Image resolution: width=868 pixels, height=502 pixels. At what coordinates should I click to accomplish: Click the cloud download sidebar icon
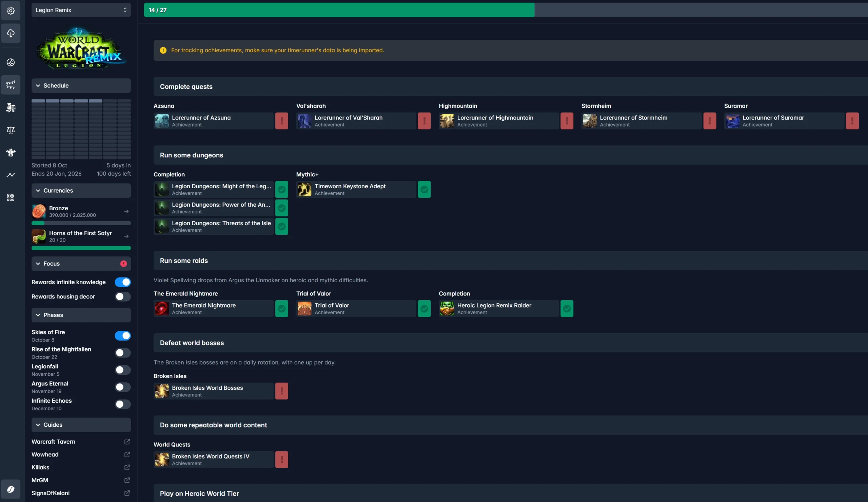(x=11, y=34)
